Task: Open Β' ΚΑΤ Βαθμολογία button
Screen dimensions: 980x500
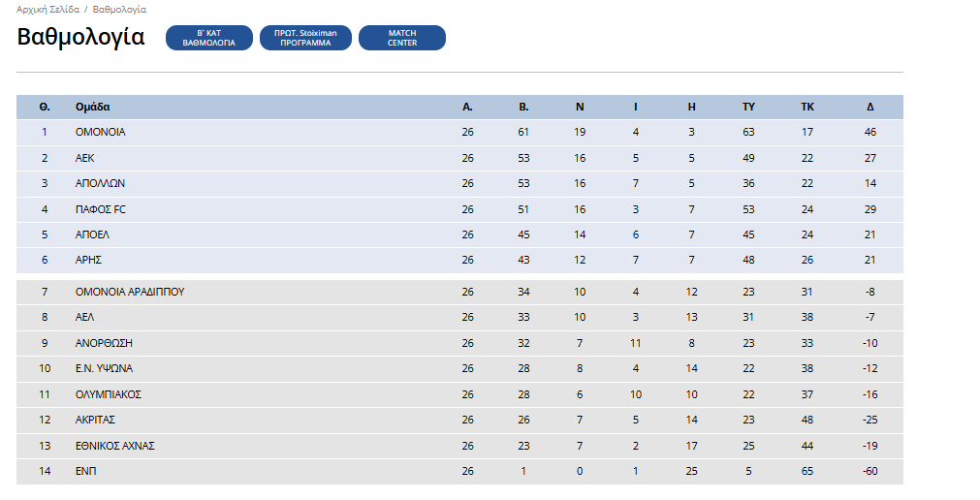Action: 208,38
